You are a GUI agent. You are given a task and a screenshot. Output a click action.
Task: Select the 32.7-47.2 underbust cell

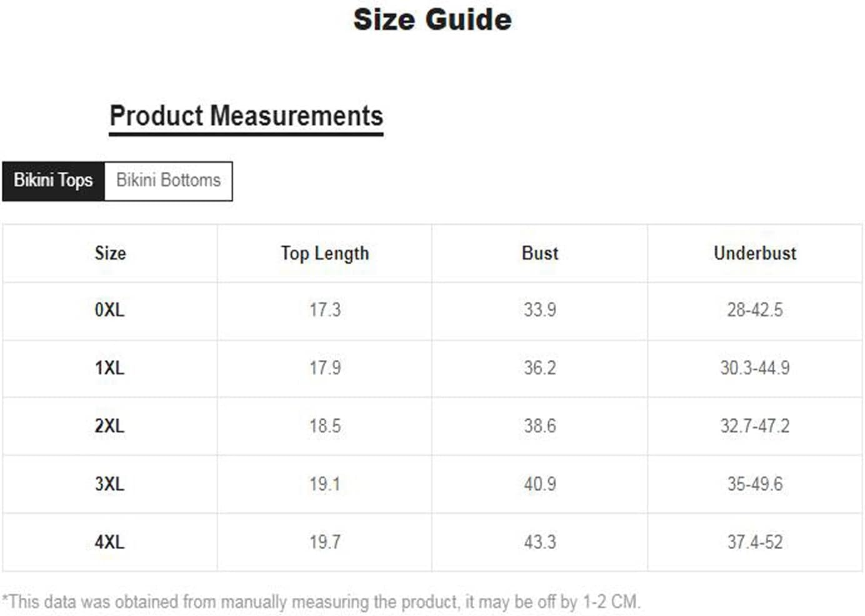tap(755, 427)
